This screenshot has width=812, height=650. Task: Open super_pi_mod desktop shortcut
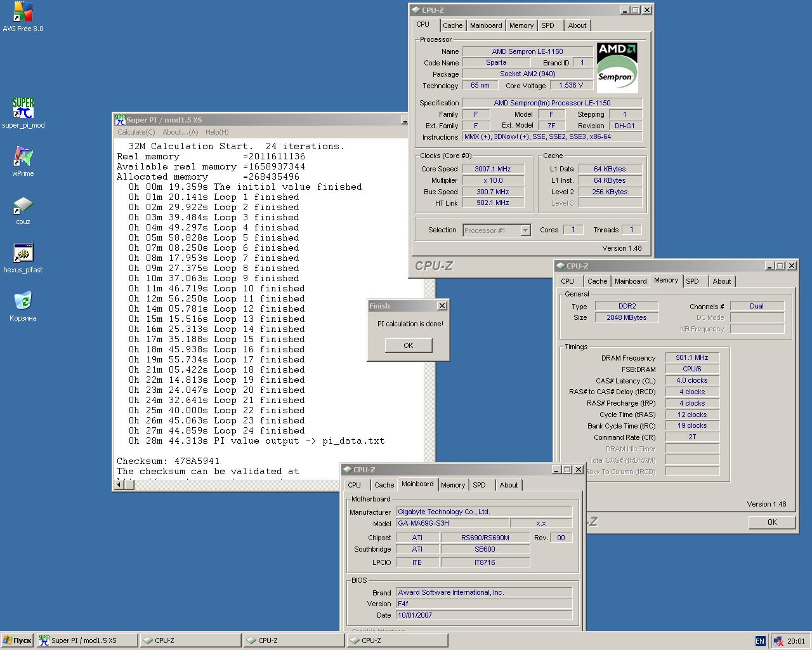point(23,113)
